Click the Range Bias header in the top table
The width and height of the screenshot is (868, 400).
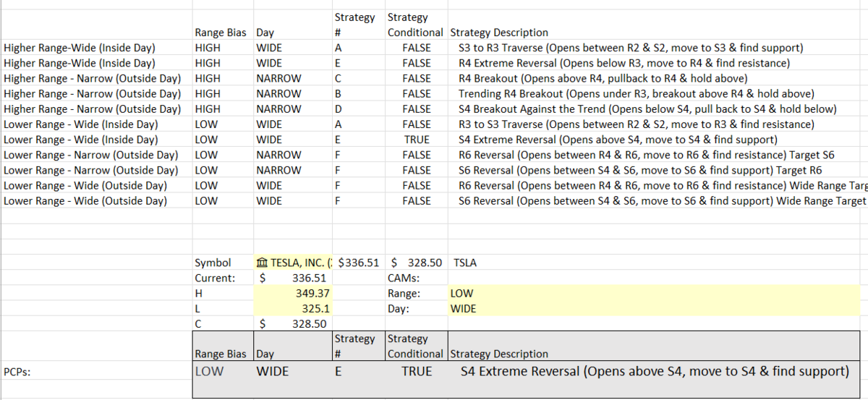tap(221, 33)
